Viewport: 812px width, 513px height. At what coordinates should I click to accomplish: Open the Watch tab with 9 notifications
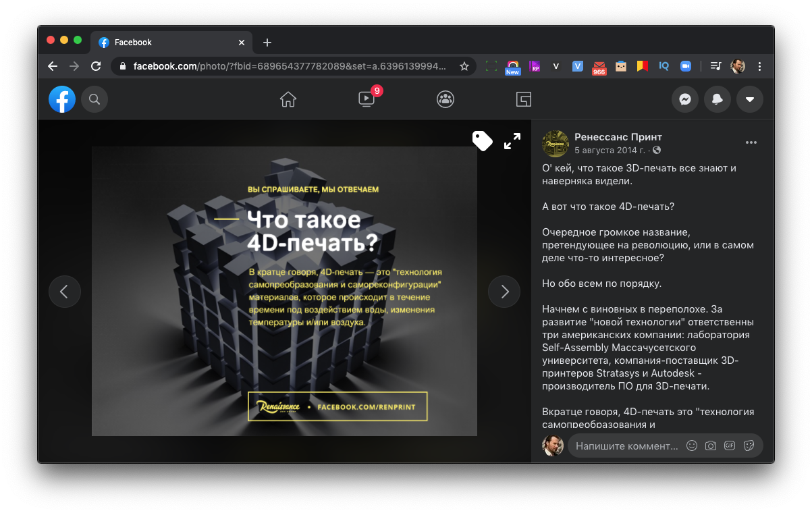tap(367, 99)
